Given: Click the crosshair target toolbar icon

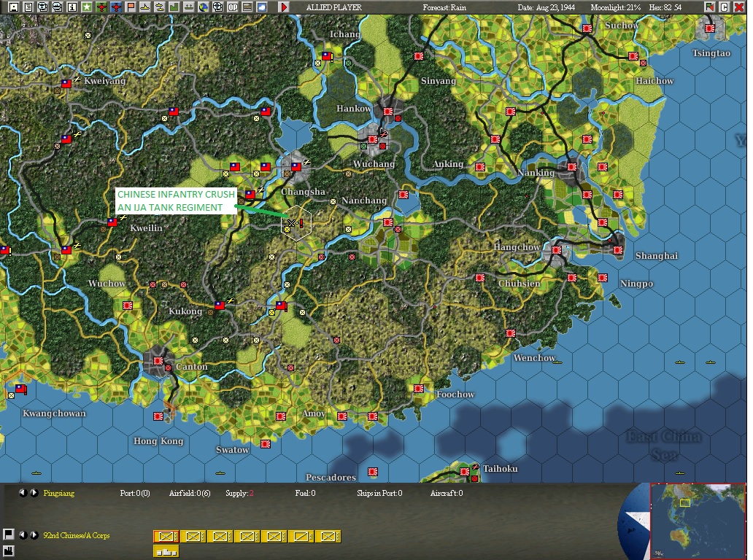Looking at the screenshot, I should 218,7.
